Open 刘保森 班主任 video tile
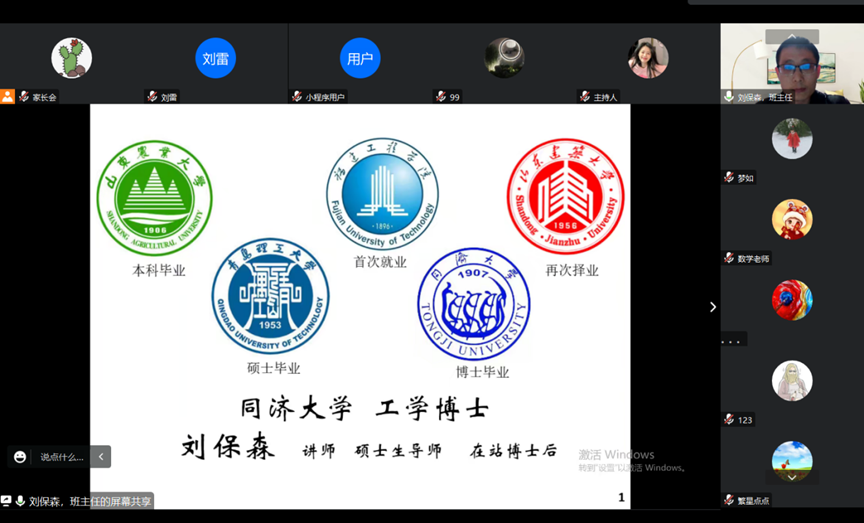The image size is (864, 523). tap(792, 63)
